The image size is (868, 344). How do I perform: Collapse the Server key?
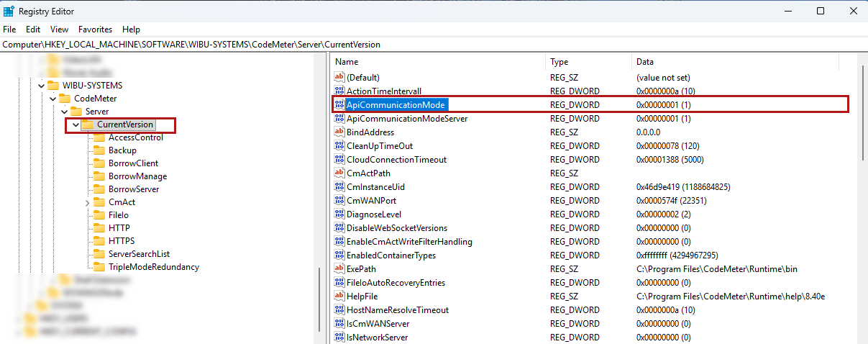click(x=64, y=112)
